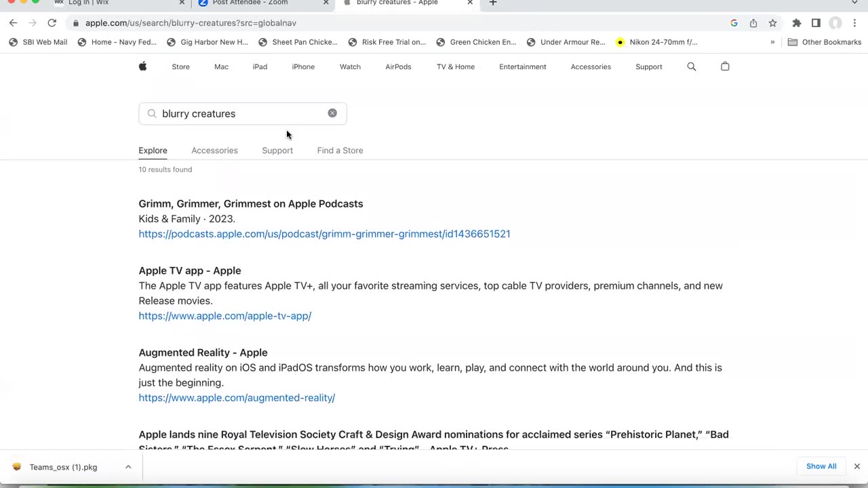868x488 pixels.
Task: Close the Post Attendee - Zoom tab
Action: (x=326, y=3)
